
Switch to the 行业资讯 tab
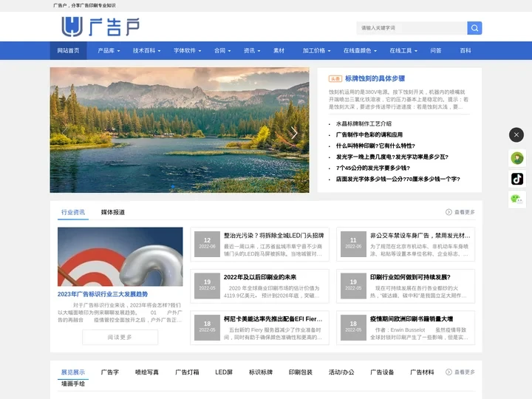tap(73, 212)
